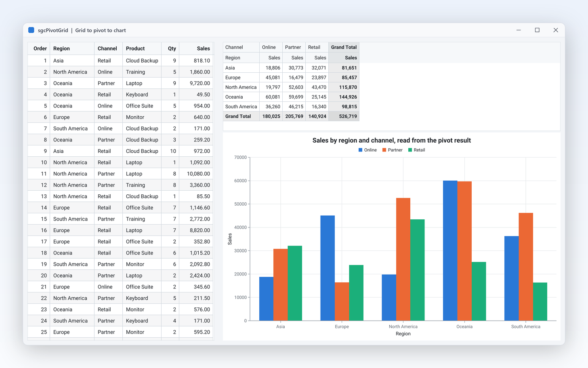The height and width of the screenshot is (368, 588).
Task: Click the Region row-field header in the pivot
Action: coord(241,58)
